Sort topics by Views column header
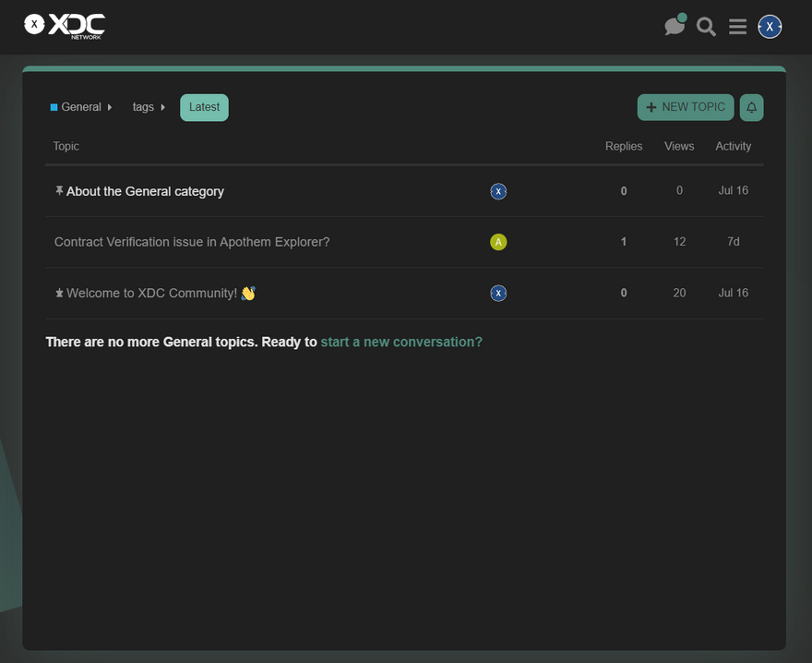The image size is (812, 663). pyautogui.click(x=679, y=146)
